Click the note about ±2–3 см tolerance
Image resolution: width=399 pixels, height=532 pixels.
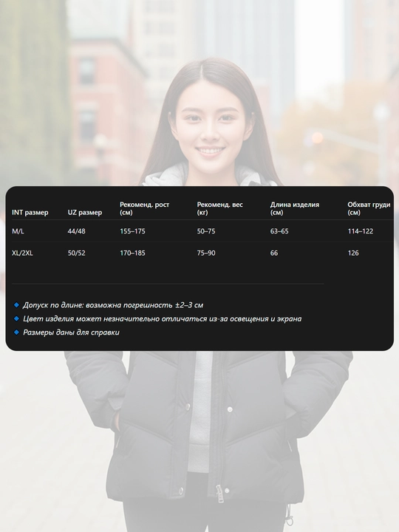[113, 305]
